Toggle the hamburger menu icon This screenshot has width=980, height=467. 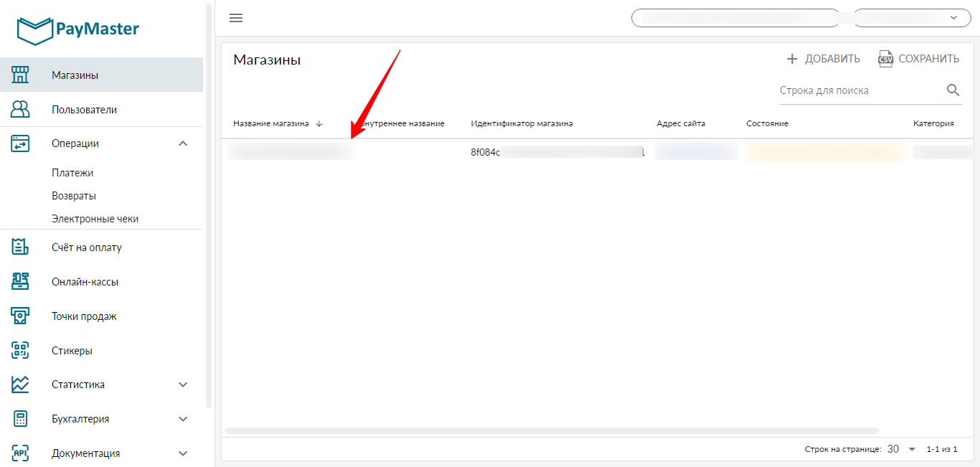[236, 18]
